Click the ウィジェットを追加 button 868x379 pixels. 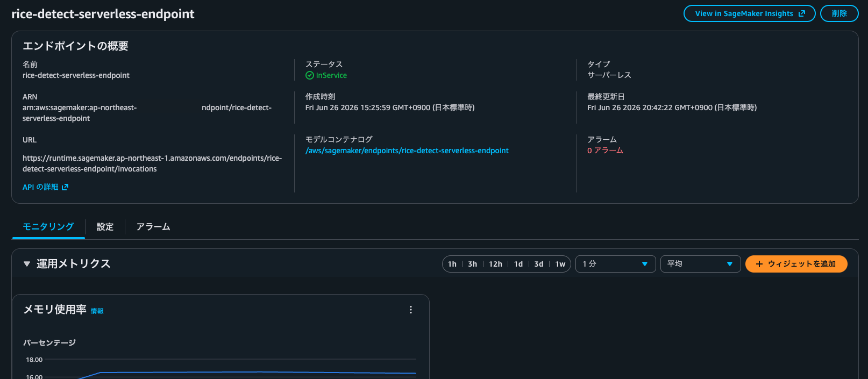[796, 264]
